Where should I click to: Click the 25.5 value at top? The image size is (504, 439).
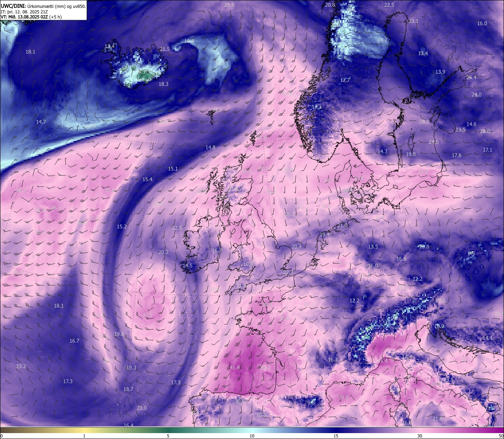click(229, 5)
